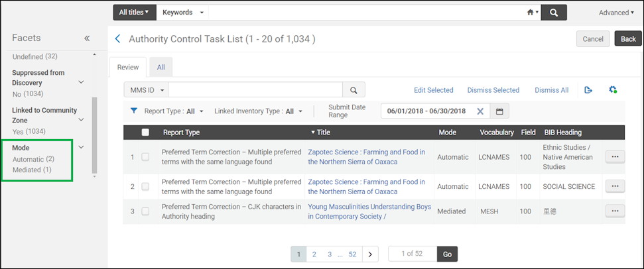Clear the submit date range with X
The height and width of the screenshot is (269, 644).
pos(480,111)
